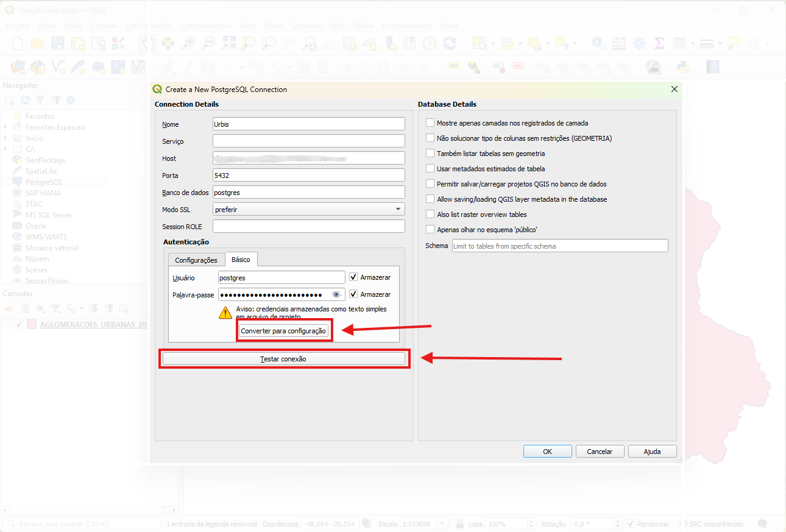Viewport: 786px width, 532px height.
Task: Uncheck Armazenar next to Usuário
Action: [x=353, y=277]
